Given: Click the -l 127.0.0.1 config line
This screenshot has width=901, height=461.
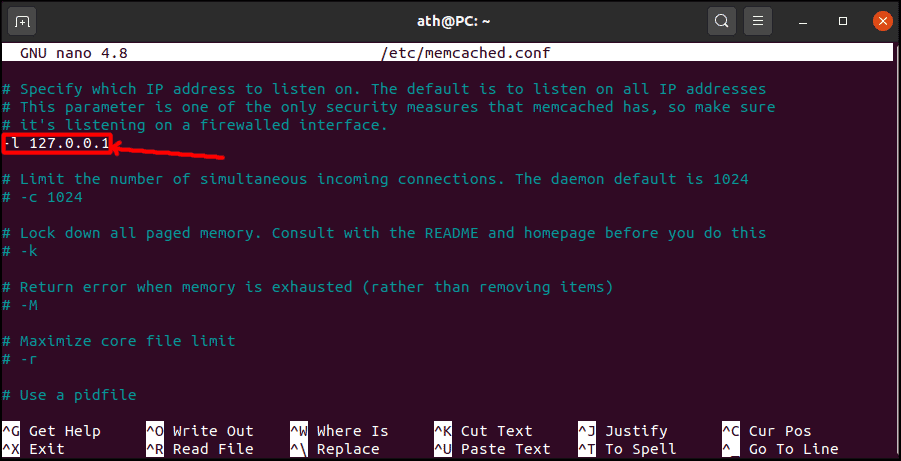Looking at the screenshot, I should [56, 143].
